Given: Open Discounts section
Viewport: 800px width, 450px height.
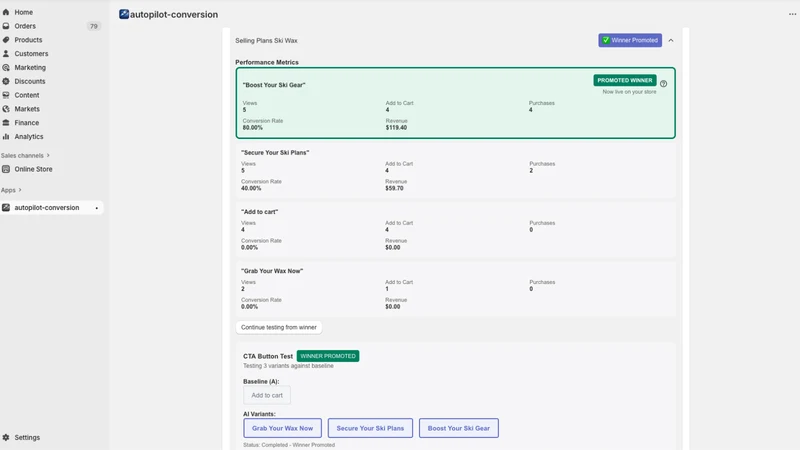Looking at the screenshot, I should click(x=30, y=81).
